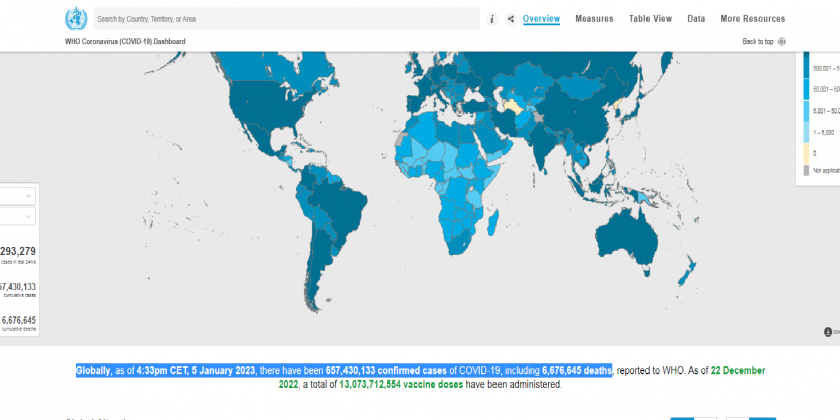
Task: Click the gray Not applicable legend swatch
Action: (x=805, y=171)
